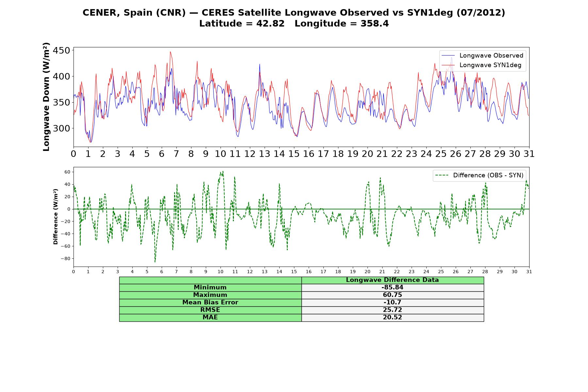Select the Maximum value 60.75 cell
The width and height of the screenshot is (588, 392).
coord(392,295)
